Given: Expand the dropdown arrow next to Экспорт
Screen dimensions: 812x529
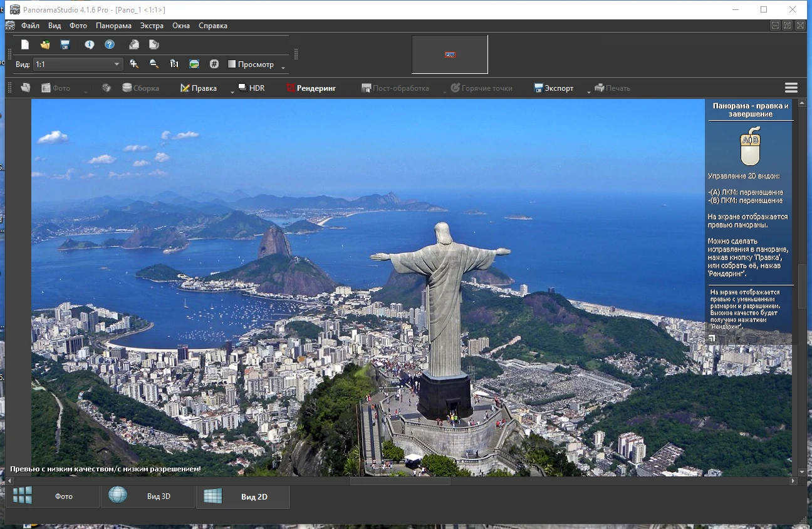Looking at the screenshot, I should (588, 91).
